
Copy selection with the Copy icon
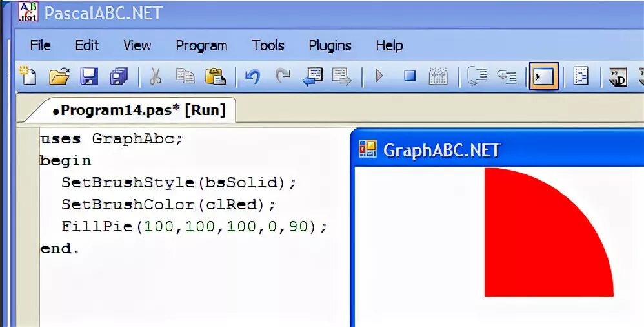pyautogui.click(x=185, y=76)
